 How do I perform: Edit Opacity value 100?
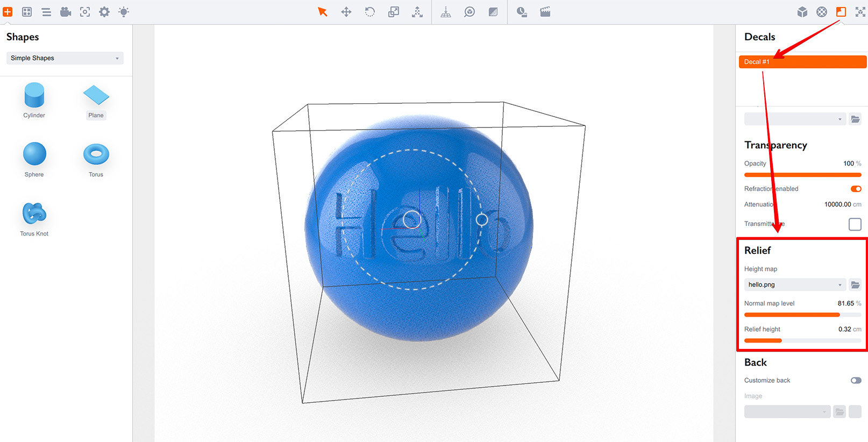849,163
